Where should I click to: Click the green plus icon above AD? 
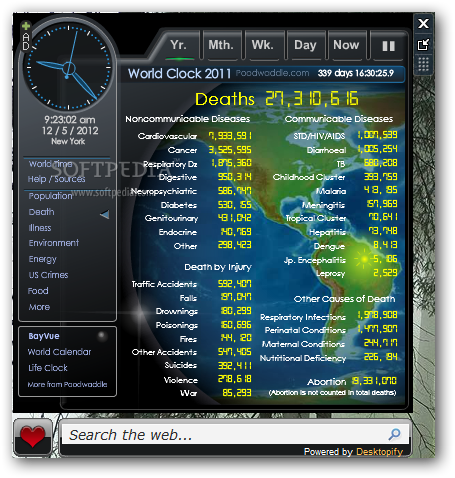26,26
